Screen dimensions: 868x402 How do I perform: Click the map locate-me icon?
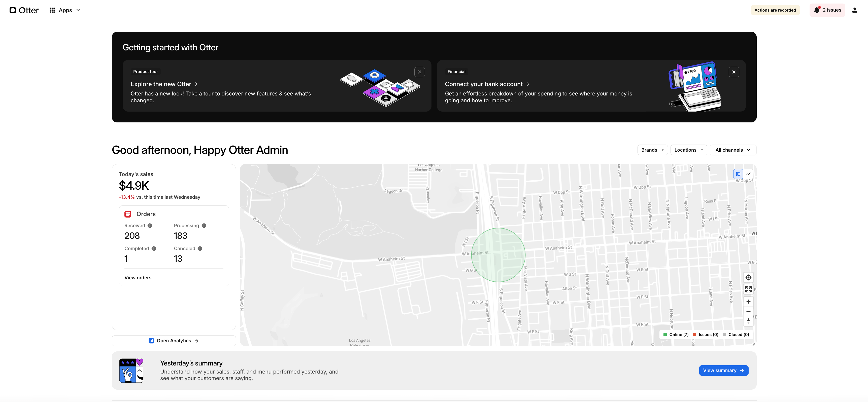[748, 278]
